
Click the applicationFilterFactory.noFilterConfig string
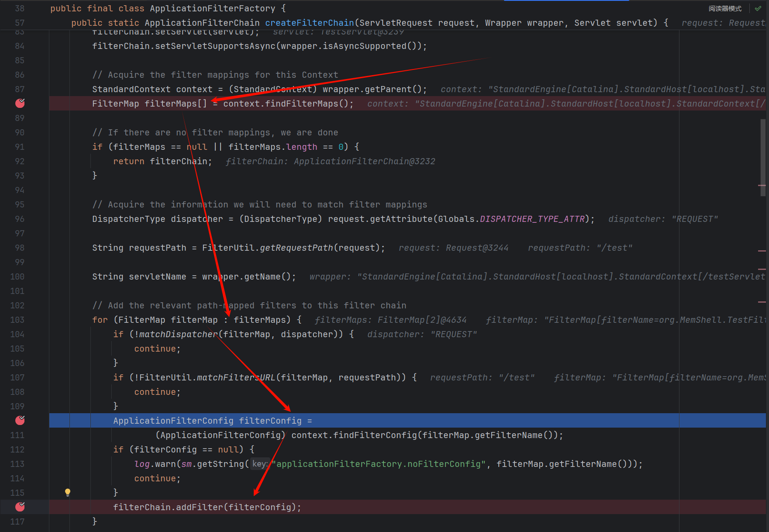pos(380,464)
